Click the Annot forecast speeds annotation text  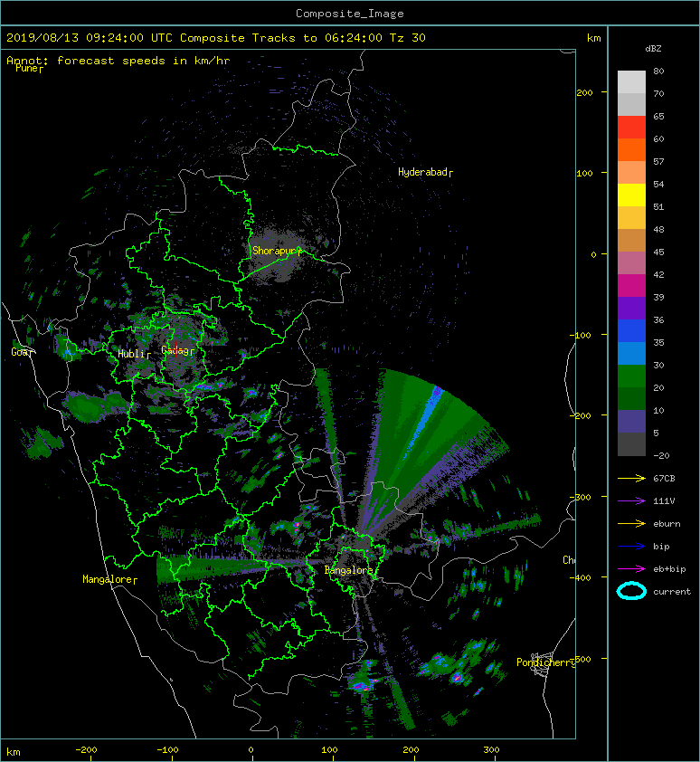[118, 61]
